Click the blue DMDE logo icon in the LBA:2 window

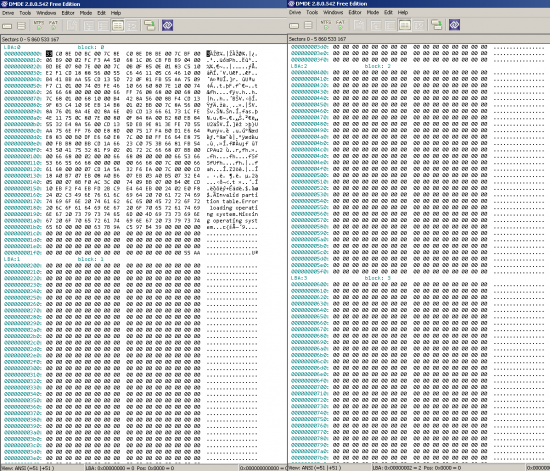coord(454,25)
